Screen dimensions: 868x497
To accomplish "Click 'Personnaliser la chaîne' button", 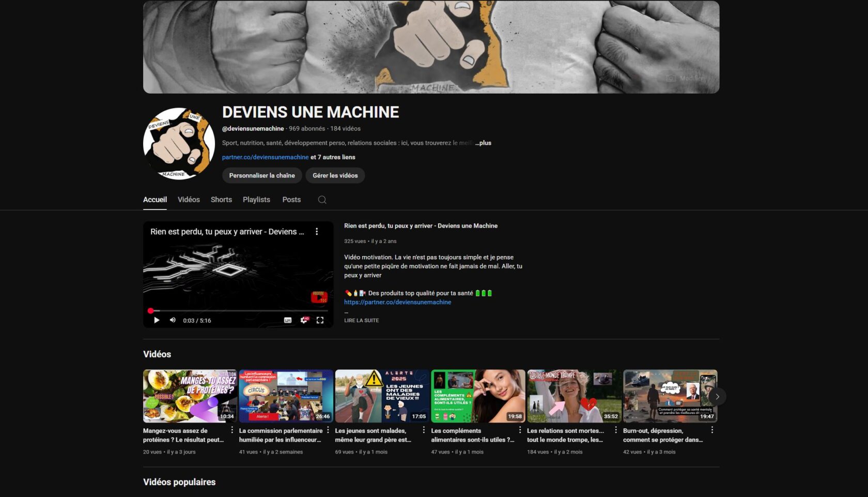I will [x=262, y=175].
